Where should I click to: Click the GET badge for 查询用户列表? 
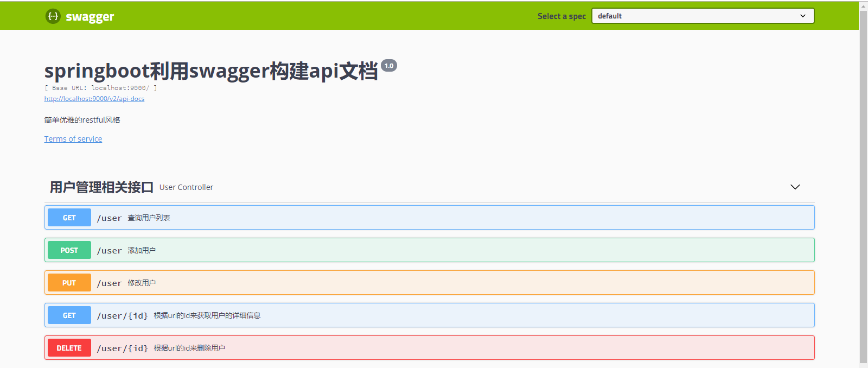click(69, 218)
